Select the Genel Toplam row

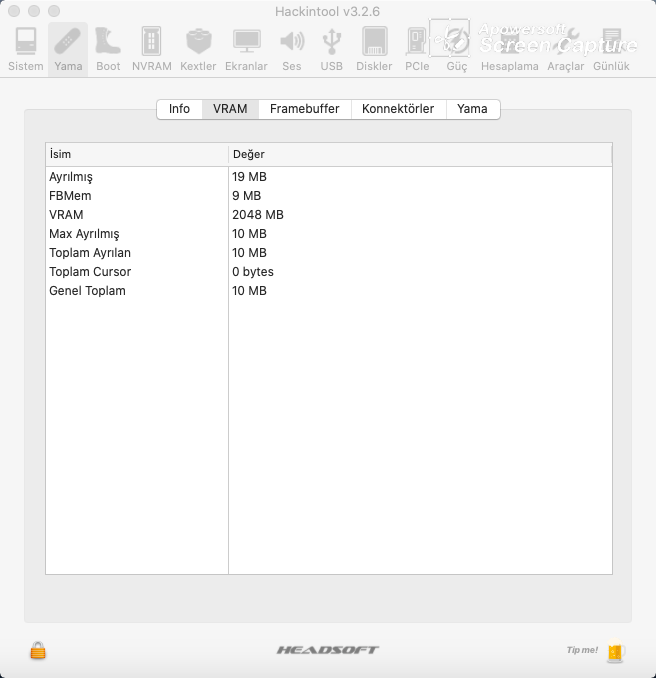(329, 291)
